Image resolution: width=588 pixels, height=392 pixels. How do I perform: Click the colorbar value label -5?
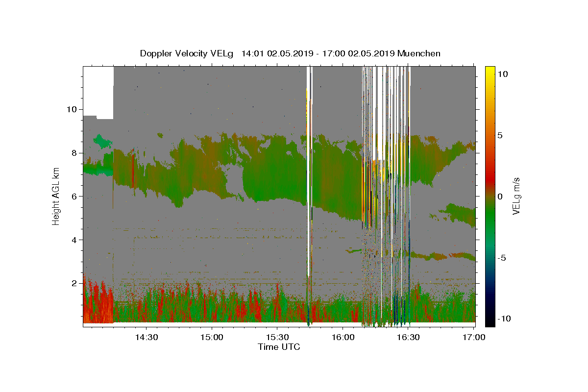point(502,258)
